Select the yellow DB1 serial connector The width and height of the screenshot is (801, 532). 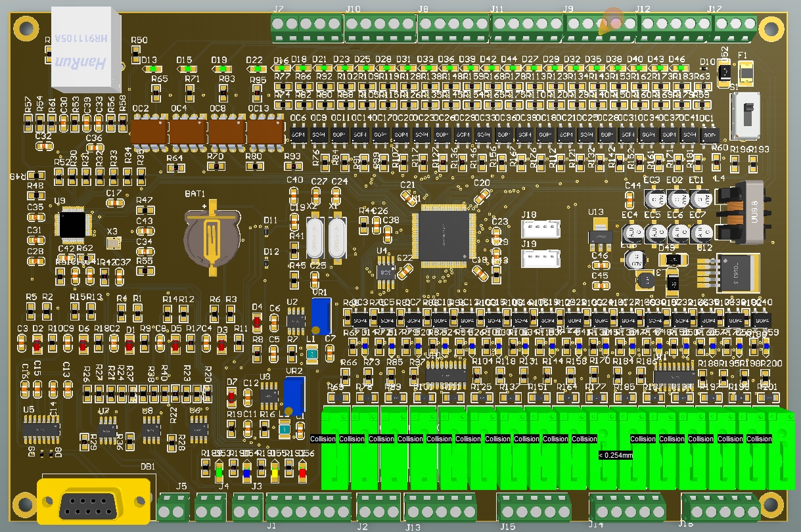point(92,502)
